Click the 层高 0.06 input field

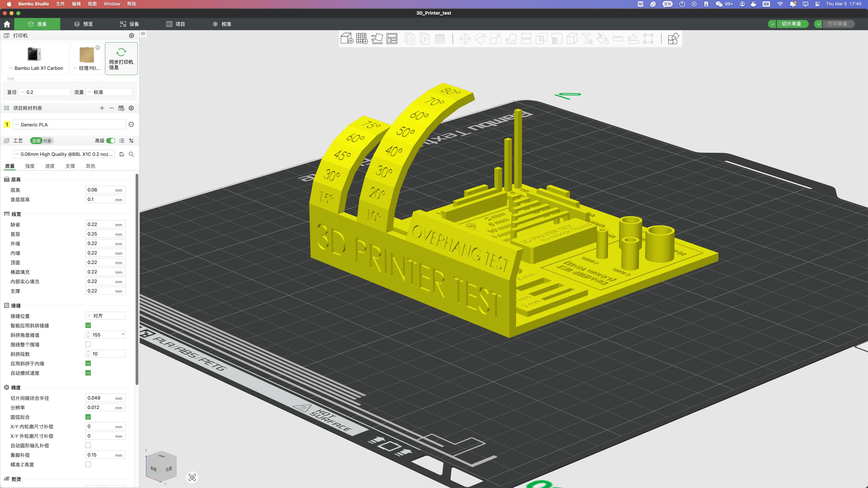click(x=105, y=190)
